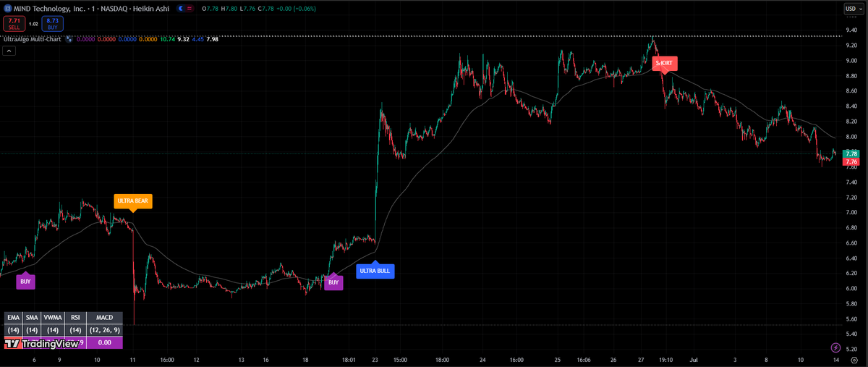Click the green 7.78 current price tag
This screenshot has height=367, width=868.
click(x=851, y=153)
